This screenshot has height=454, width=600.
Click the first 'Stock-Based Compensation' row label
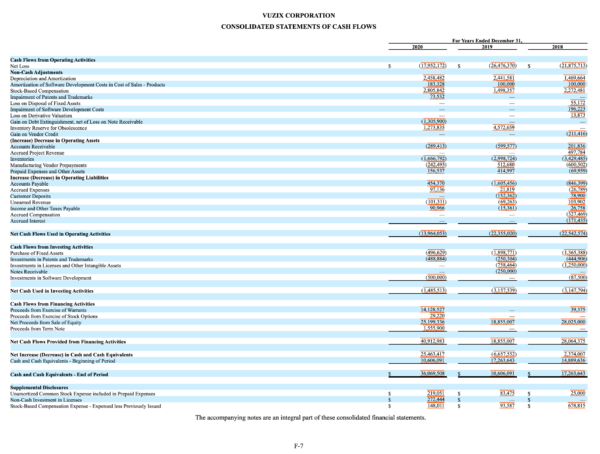click(x=39, y=91)
